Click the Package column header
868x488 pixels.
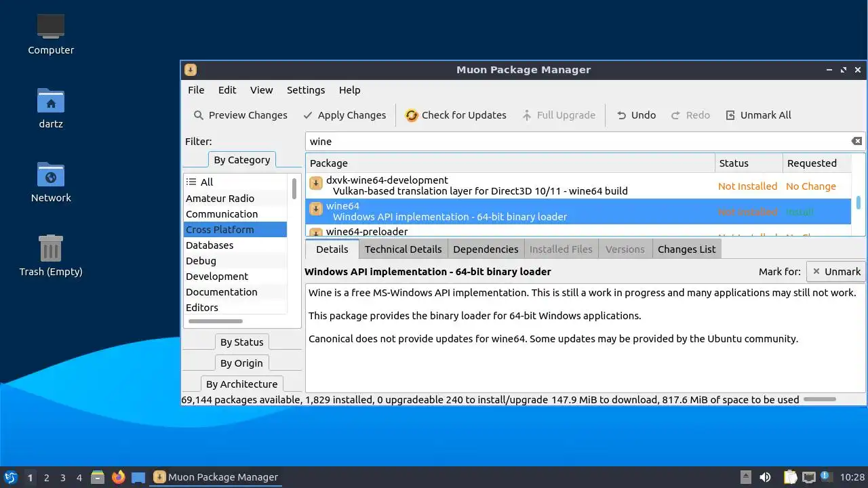(510, 163)
